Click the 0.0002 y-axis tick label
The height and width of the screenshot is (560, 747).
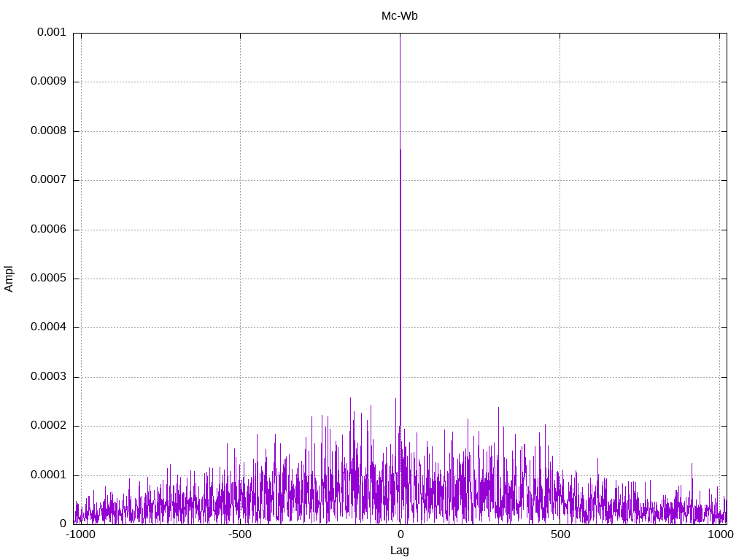coord(48,426)
